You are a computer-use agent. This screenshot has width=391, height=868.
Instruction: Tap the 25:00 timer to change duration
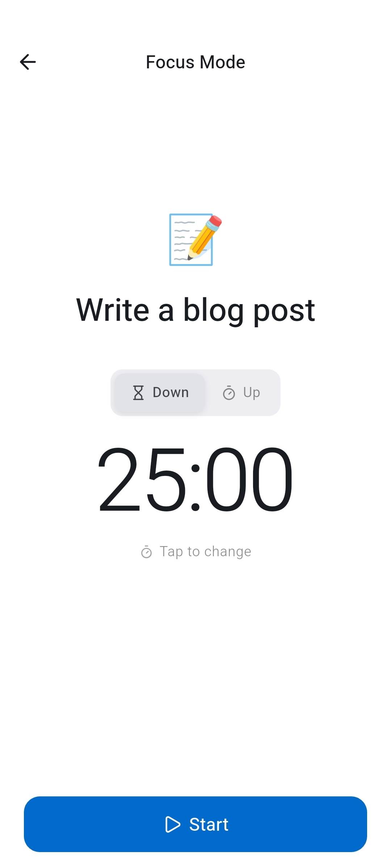(x=195, y=479)
